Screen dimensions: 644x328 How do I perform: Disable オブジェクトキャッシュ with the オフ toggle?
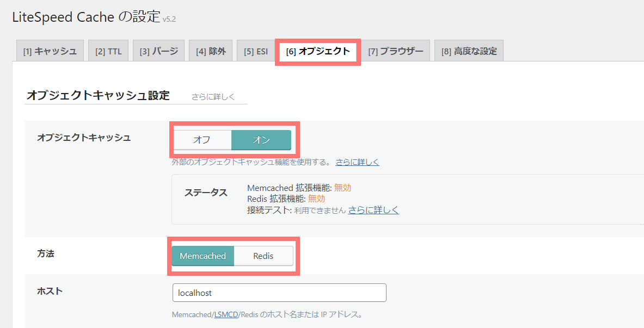202,140
